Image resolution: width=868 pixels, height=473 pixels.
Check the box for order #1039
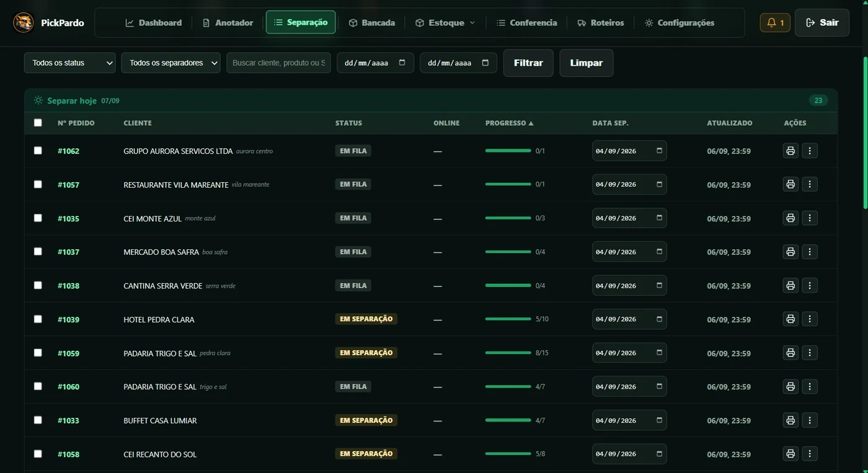click(x=38, y=319)
